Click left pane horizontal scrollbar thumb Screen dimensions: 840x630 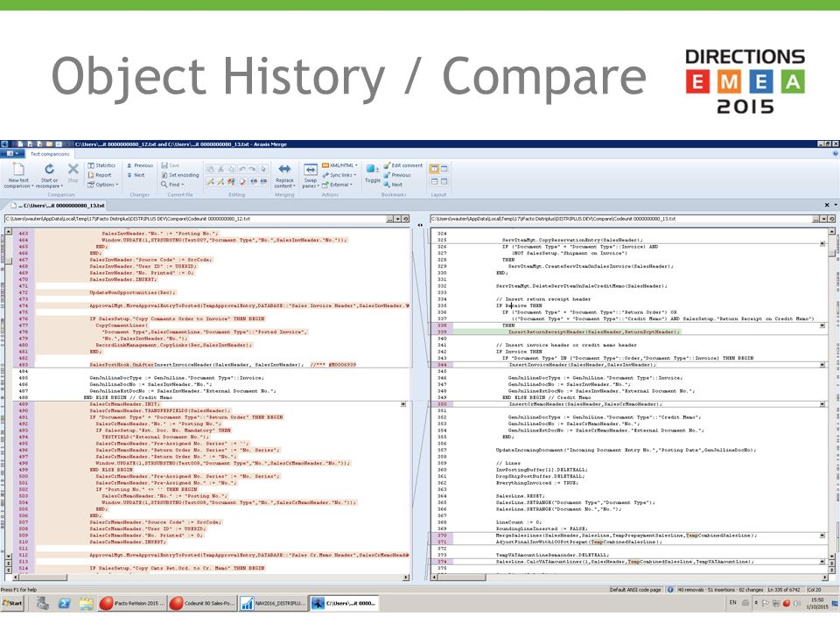click(43, 577)
